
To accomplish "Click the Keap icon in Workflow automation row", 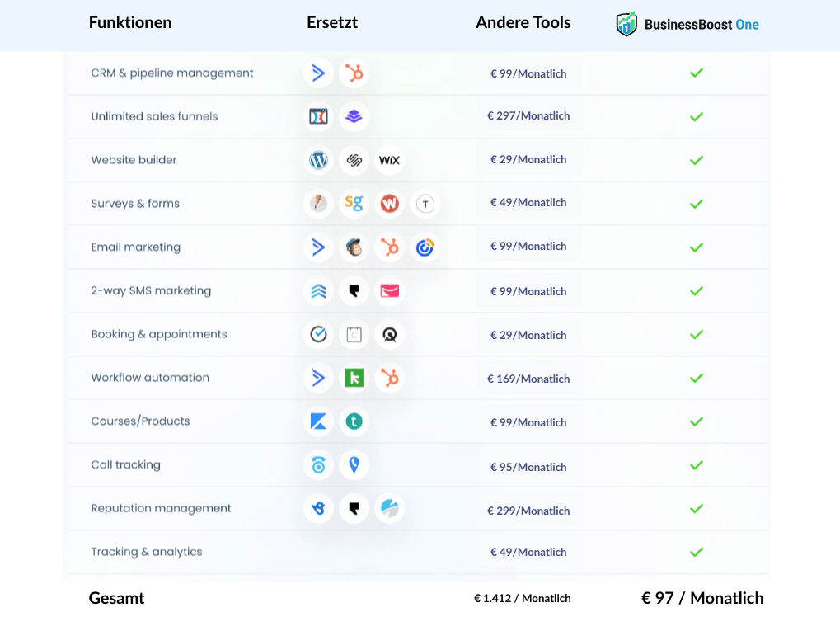I will point(354,378).
